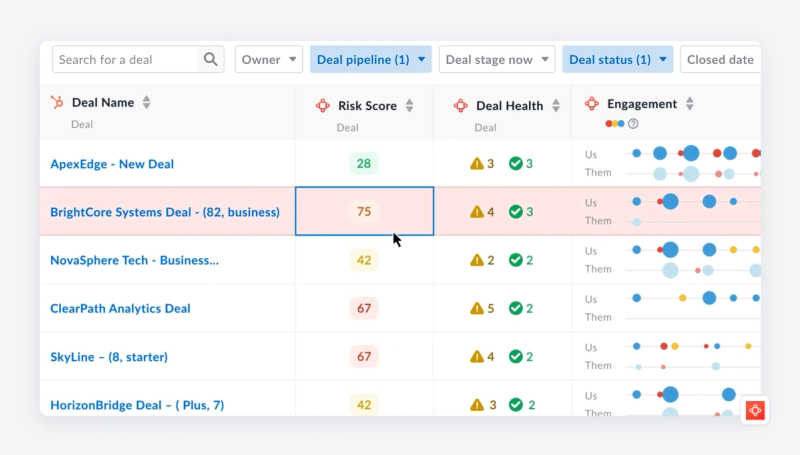Click the red icon beside Risk Score
This screenshot has width=800, height=455.
(322, 106)
